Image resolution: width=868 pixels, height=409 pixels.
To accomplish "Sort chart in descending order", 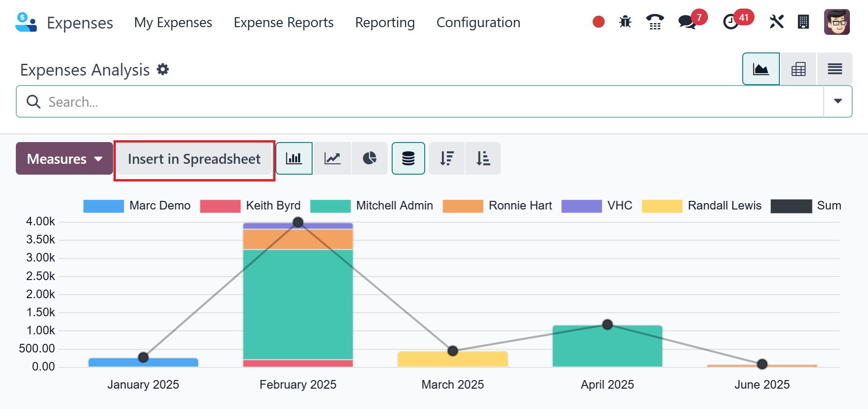I will click(446, 158).
